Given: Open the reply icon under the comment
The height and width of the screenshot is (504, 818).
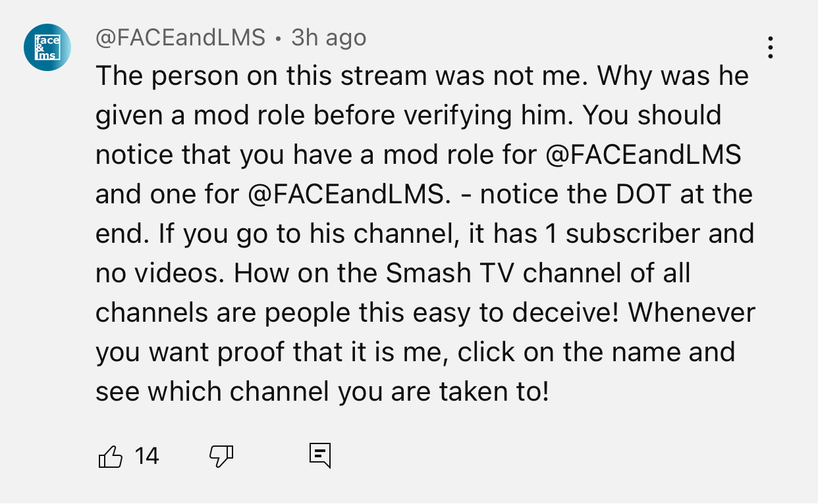Looking at the screenshot, I should point(319,455).
